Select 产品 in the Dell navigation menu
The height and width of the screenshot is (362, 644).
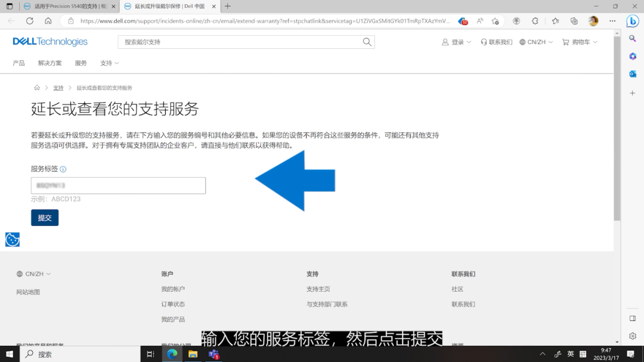(x=18, y=63)
